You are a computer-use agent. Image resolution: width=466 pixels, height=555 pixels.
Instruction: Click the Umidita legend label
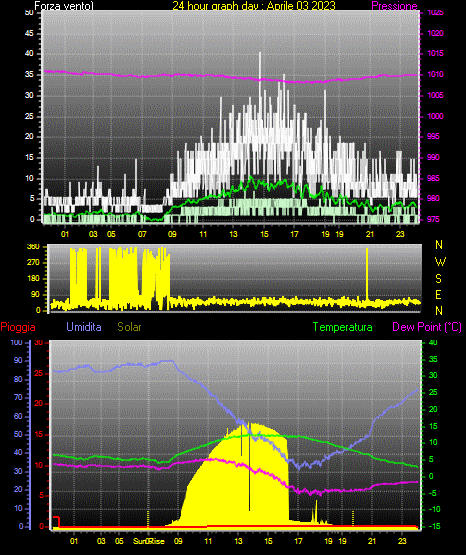(84, 327)
